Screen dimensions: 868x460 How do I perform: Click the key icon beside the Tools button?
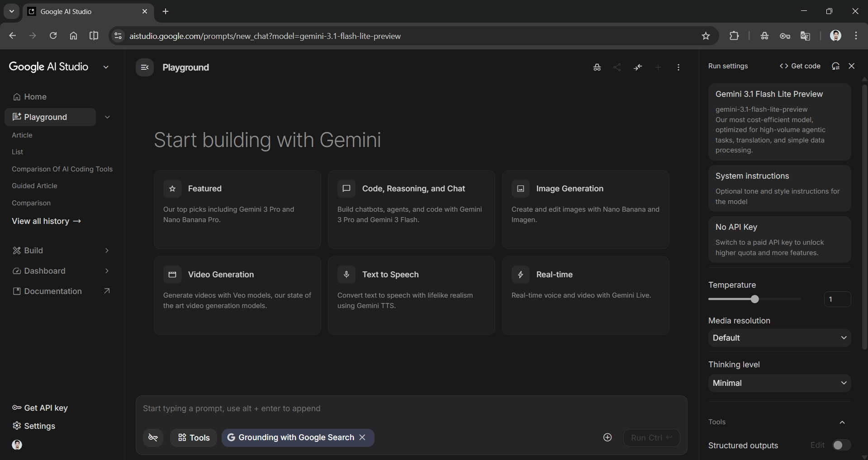click(x=153, y=437)
